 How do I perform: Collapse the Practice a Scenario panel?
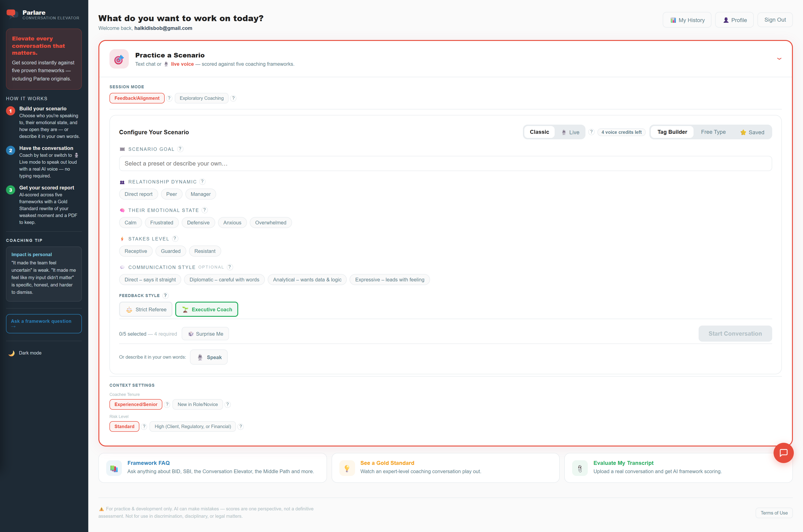tap(779, 58)
